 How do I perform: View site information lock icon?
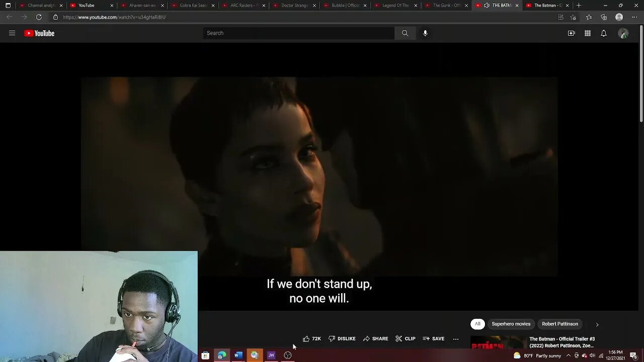55,17
